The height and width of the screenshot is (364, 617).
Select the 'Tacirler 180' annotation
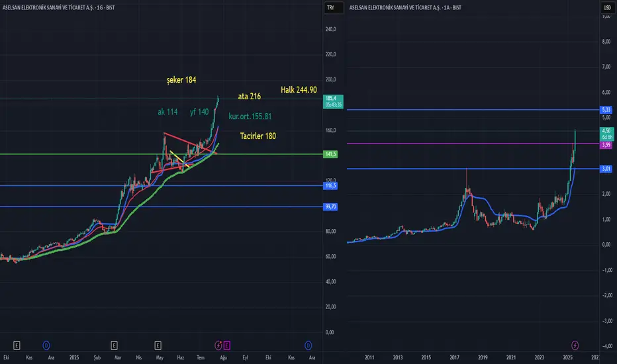tap(258, 136)
